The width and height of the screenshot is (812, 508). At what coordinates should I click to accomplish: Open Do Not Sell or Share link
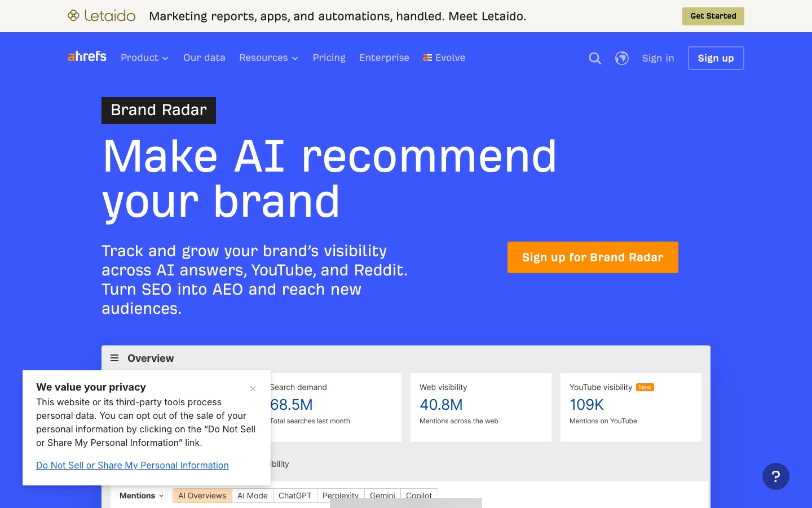[x=133, y=465]
